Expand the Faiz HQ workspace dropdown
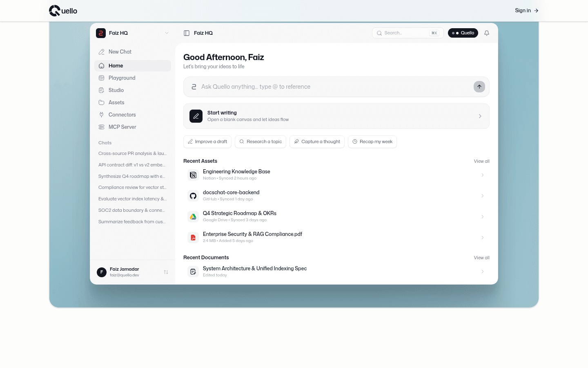The image size is (588, 368). 167,33
